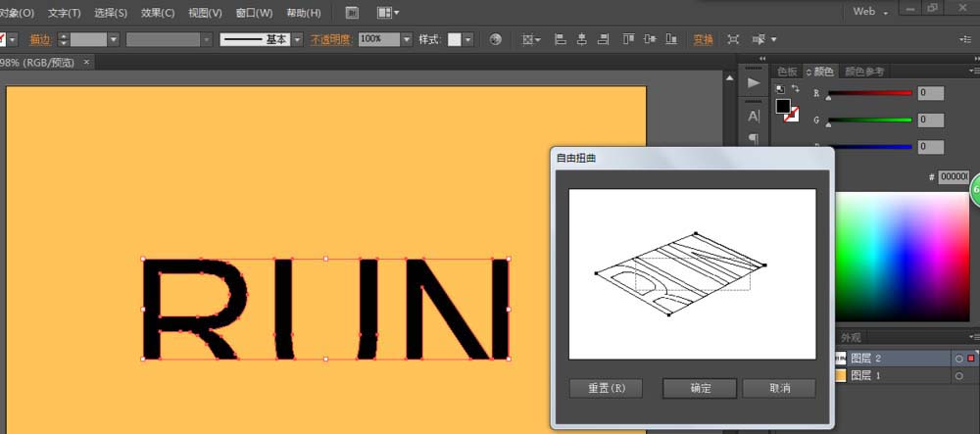Image resolution: width=980 pixels, height=434 pixels.
Task: Open the character panel icon
Action: pyautogui.click(x=754, y=116)
